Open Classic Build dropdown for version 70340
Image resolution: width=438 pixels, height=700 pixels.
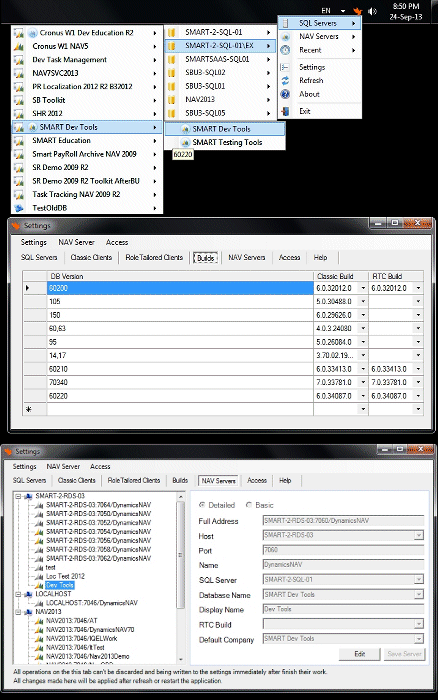(x=363, y=383)
